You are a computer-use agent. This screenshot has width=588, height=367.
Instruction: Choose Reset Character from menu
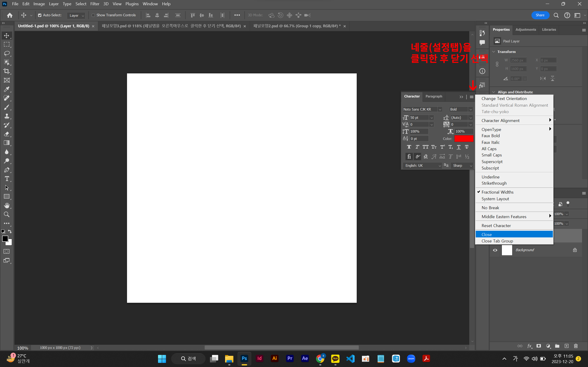click(496, 225)
